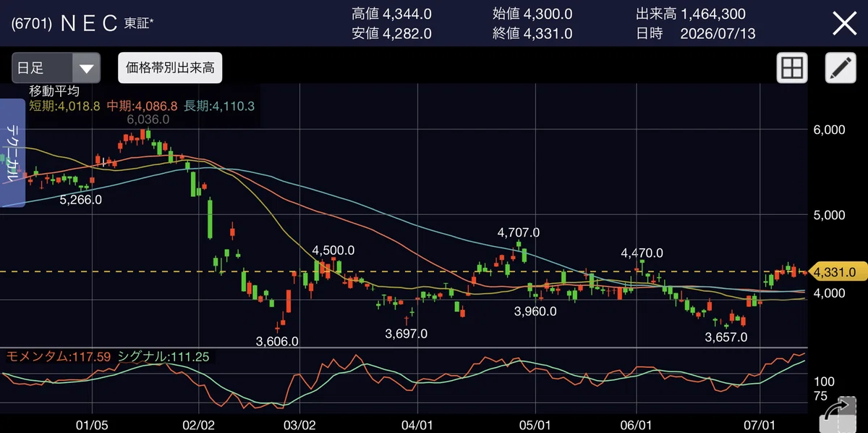Click the 4,470.0 peak label
The height and width of the screenshot is (433, 868).
(x=642, y=253)
